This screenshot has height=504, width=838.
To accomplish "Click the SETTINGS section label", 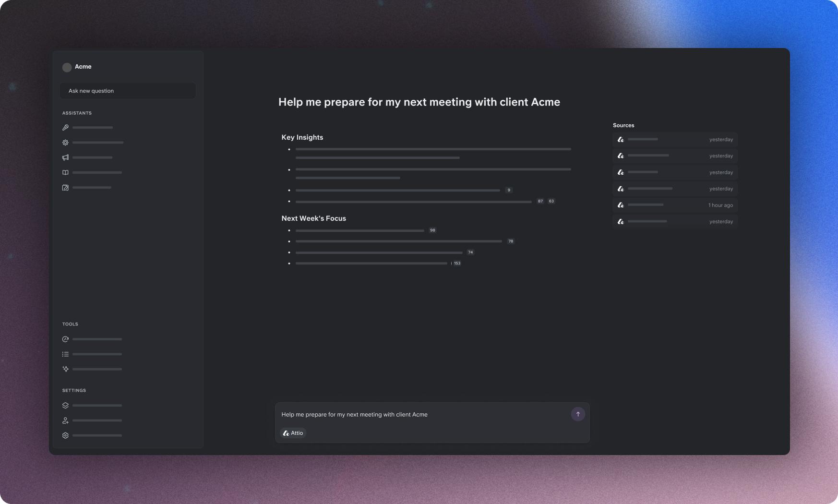I will coord(74,391).
